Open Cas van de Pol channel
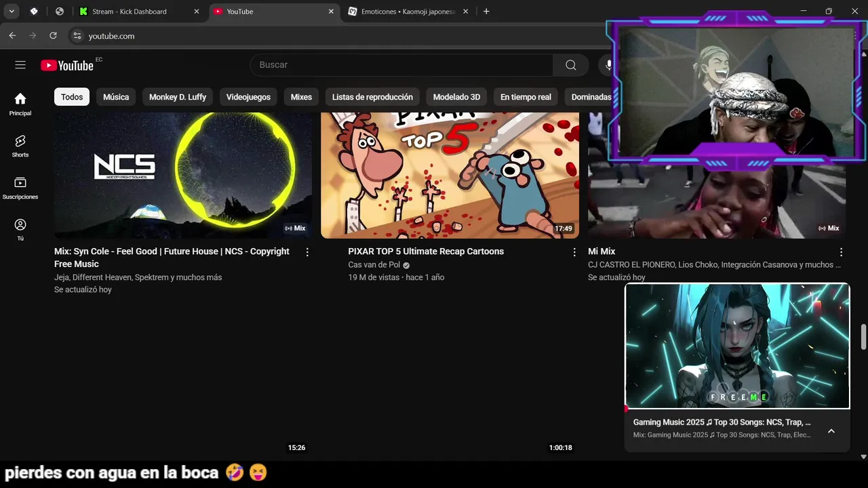 coord(374,265)
